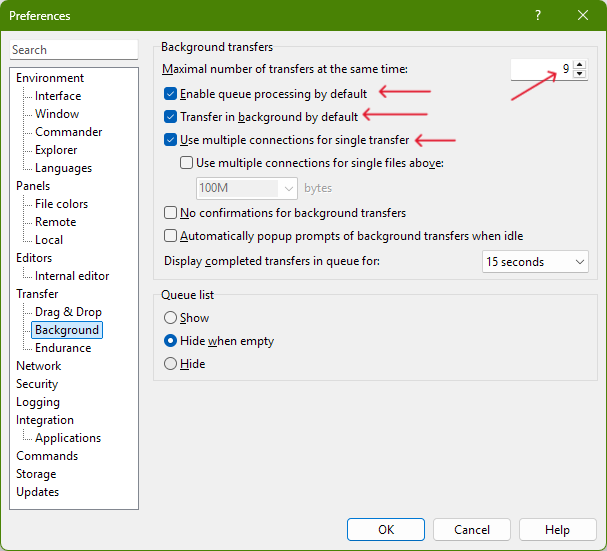Check Automatically popup prompts when idle
Screen dimensions: 607x551
(x=171, y=236)
